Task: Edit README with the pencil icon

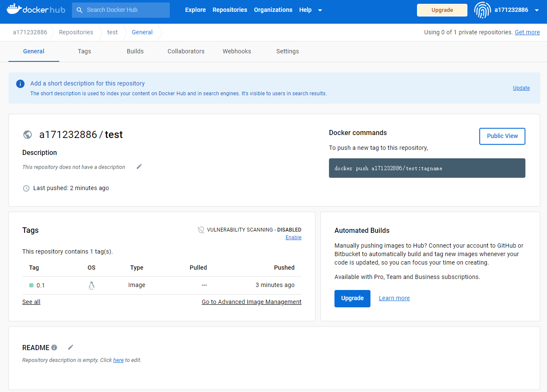Action: pyautogui.click(x=71, y=347)
